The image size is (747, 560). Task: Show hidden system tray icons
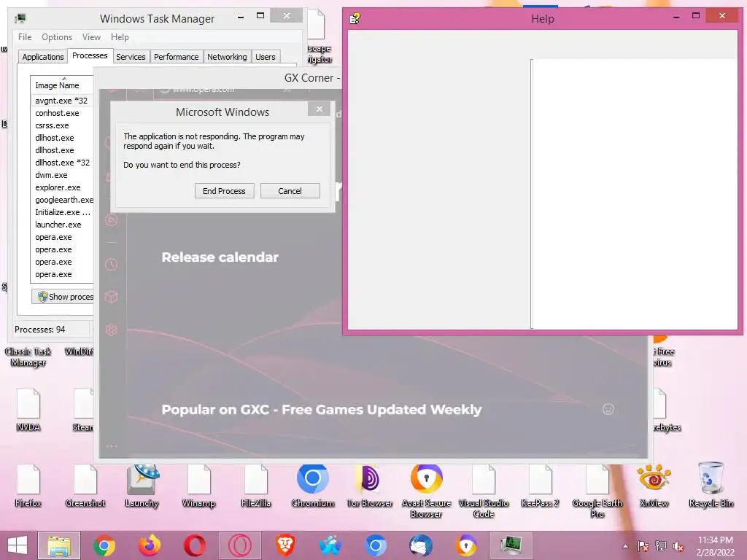pyautogui.click(x=625, y=546)
